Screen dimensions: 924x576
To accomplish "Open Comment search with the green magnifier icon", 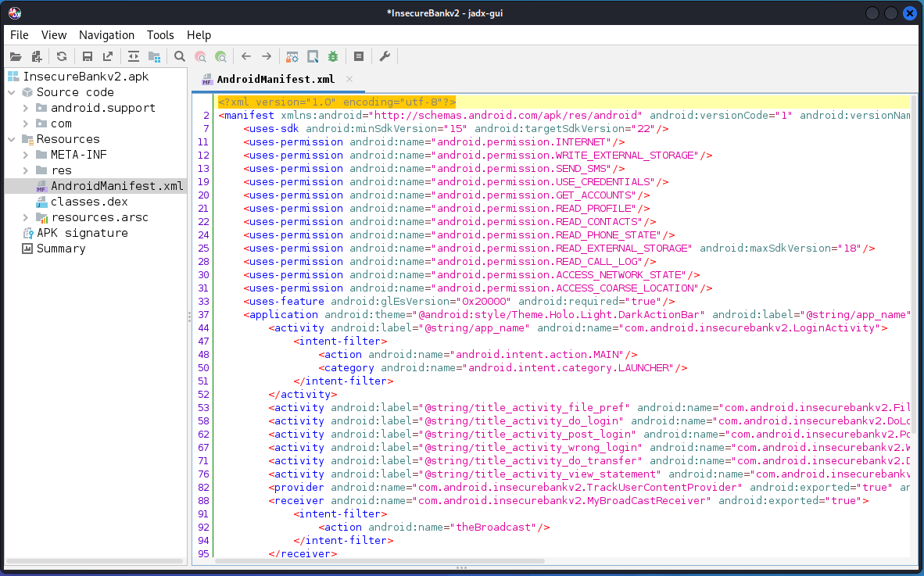I will (221, 56).
